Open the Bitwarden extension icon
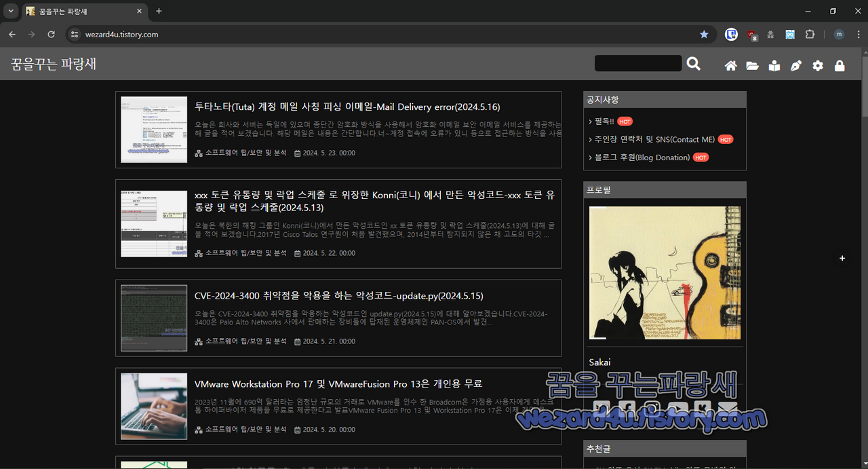 pyautogui.click(x=731, y=34)
